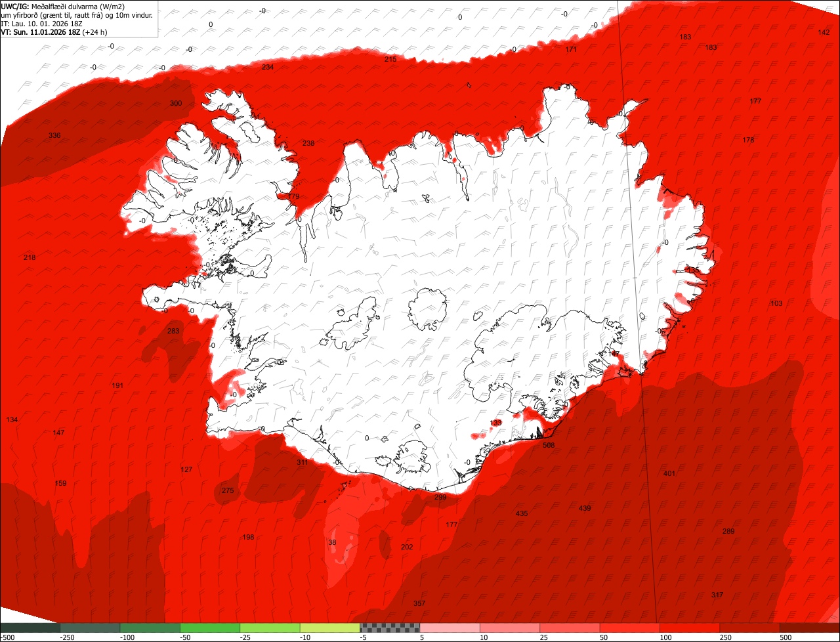Select the 134 value label
The width and height of the screenshot is (840, 642).
pos(12,419)
